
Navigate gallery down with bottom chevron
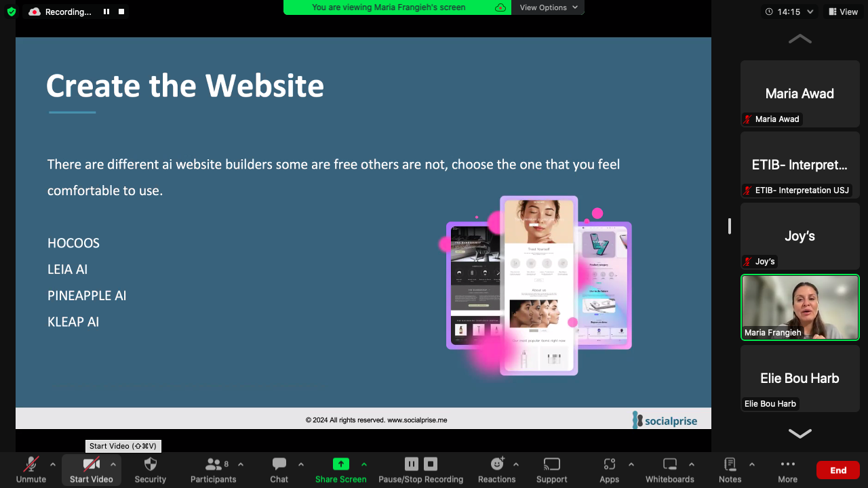800,433
